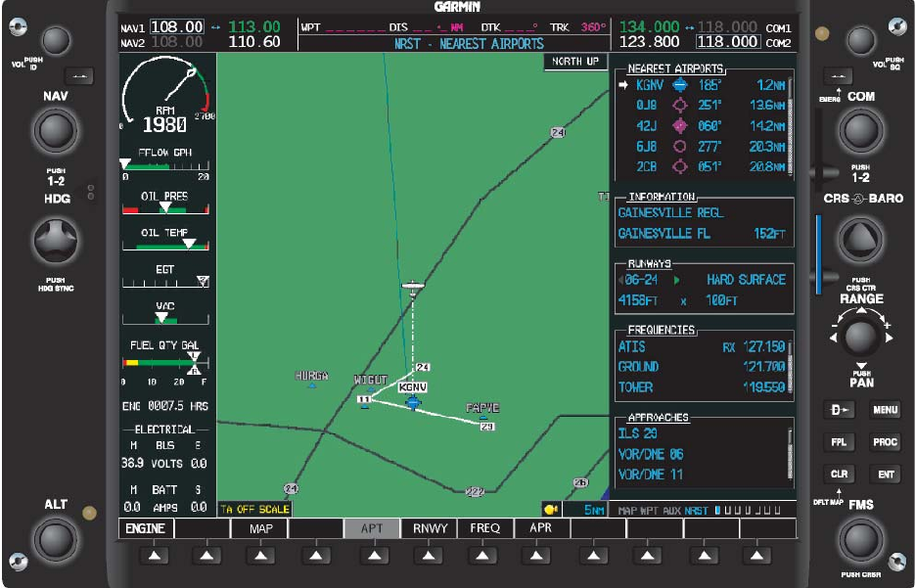The height and width of the screenshot is (588, 915).
Task: Push the NAV frequency transfer key
Action: pyautogui.click(x=79, y=76)
